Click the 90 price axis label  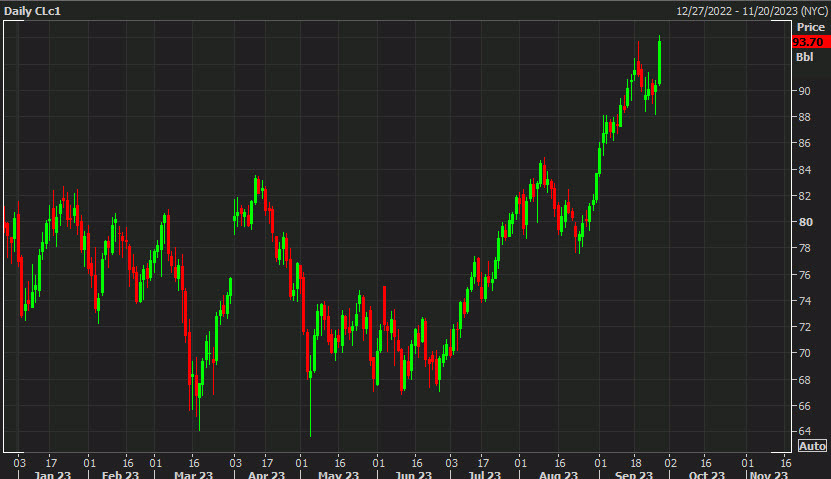click(805, 91)
